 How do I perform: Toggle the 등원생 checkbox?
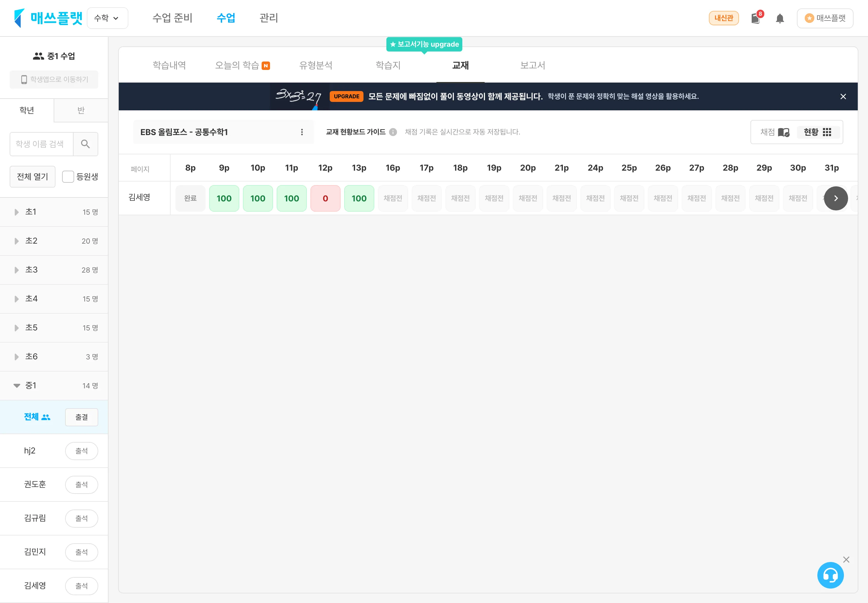[68, 176]
